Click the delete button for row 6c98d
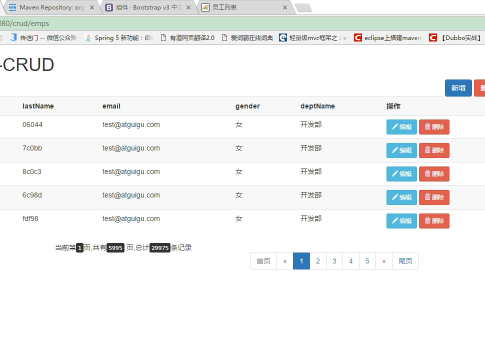Screen dimensions: 485x364 click(434, 197)
